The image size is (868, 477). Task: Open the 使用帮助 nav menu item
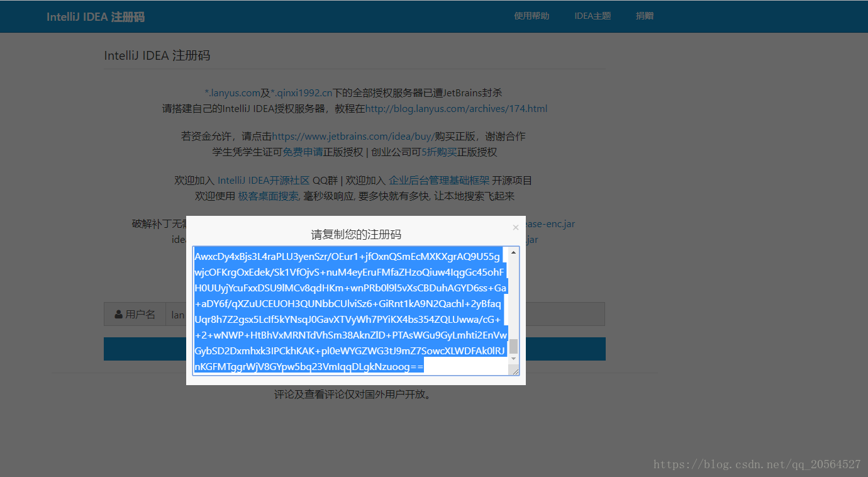pos(531,16)
